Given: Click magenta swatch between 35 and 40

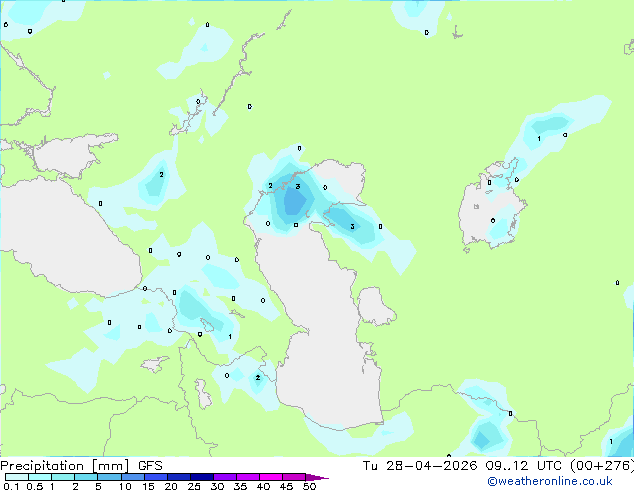Looking at the screenshot, I should click(x=248, y=477).
